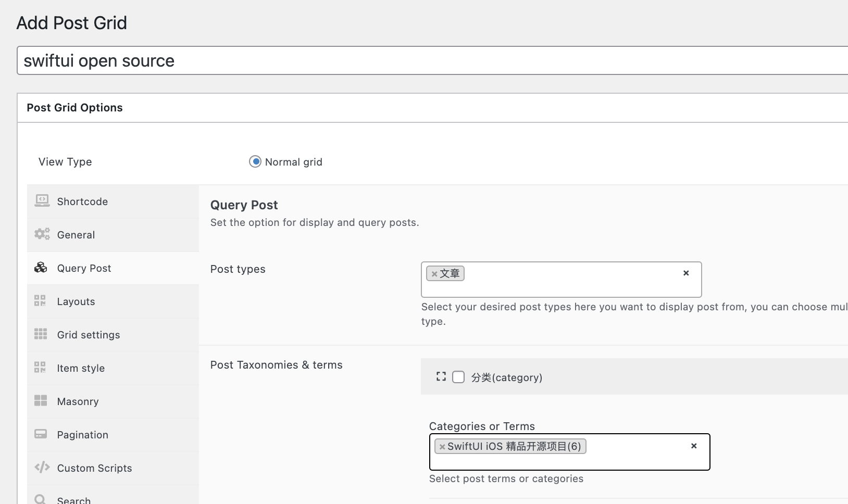
Task: Click the Categories or Terms label
Action: (x=482, y=426)
